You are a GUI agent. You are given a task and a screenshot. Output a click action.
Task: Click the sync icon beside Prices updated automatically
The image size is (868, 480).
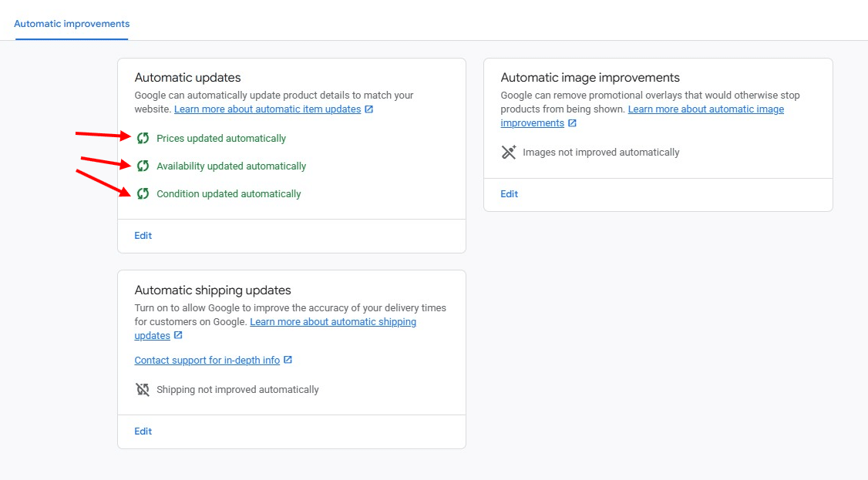[x=143, y=138]
